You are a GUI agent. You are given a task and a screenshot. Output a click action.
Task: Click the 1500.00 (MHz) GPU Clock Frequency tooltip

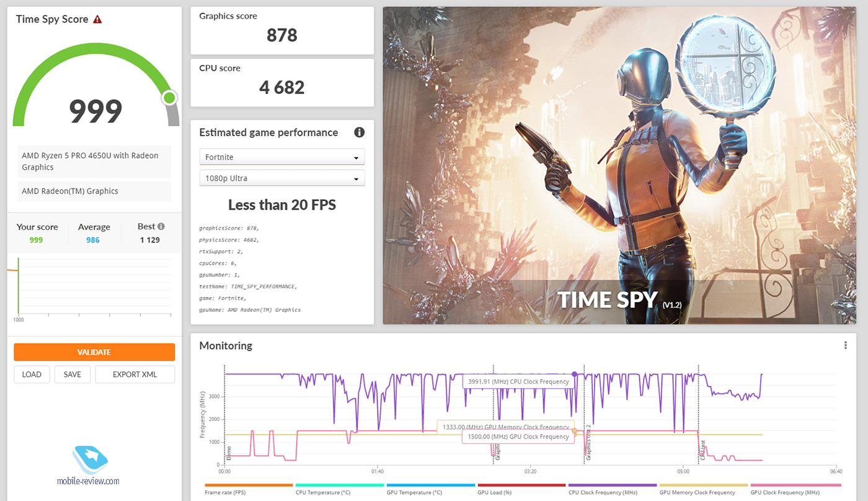click(x=518, y=437)
